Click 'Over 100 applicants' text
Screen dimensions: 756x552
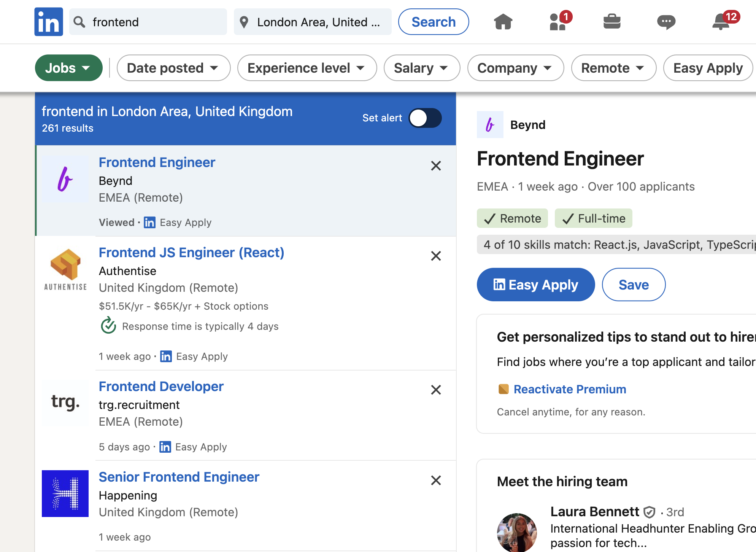point(641,186)
